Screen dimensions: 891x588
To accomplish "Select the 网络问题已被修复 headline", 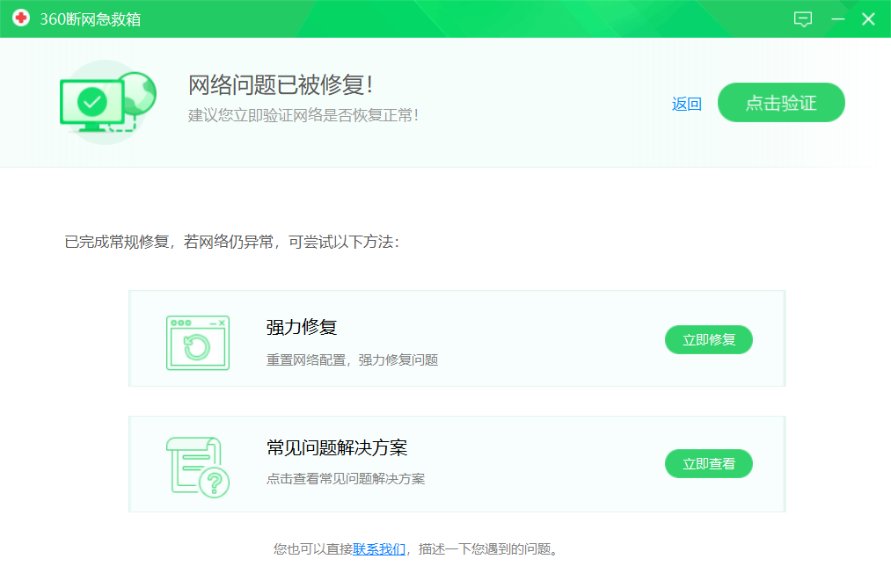I will point(281,84).
